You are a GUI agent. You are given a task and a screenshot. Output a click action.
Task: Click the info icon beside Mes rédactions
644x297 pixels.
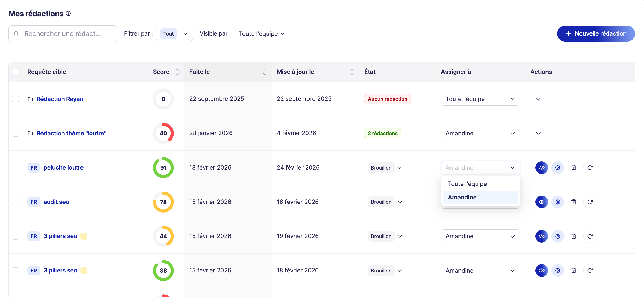pyautogui.click(x=68, y=14)
